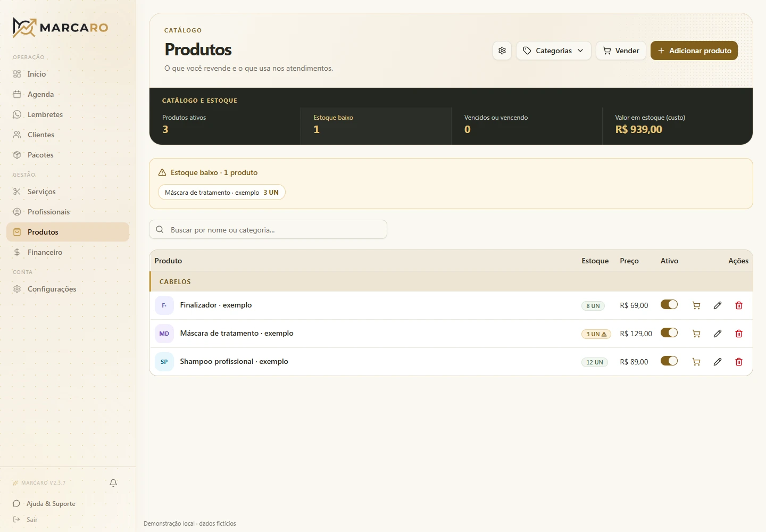The image size is (766, 532).
Task: Navigate to Clientes
Action: [x=68, y=135]
